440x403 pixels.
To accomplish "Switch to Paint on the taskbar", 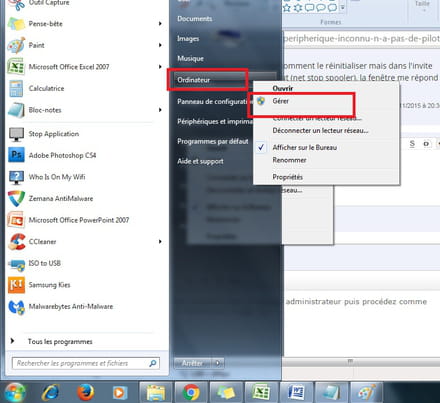I will click(x=367, y=392).
